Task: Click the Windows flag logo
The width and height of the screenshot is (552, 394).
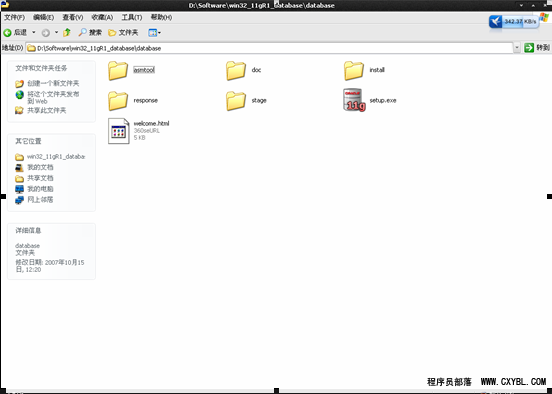Action: pos(545,18)
